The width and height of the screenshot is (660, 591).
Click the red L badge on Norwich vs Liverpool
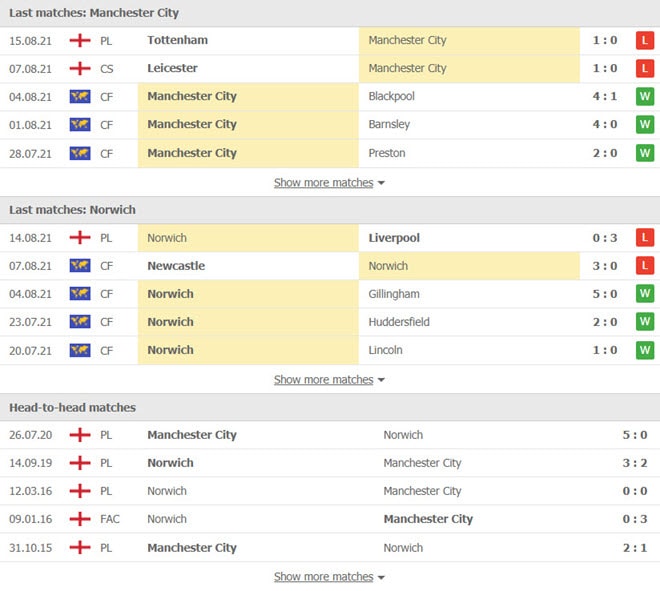[644, 238]
